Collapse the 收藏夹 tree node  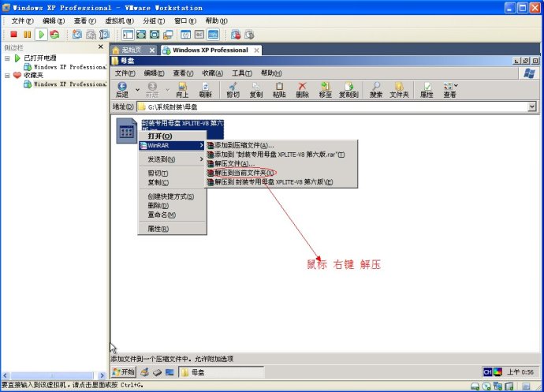pyautogui.click(x=7, y=76)
